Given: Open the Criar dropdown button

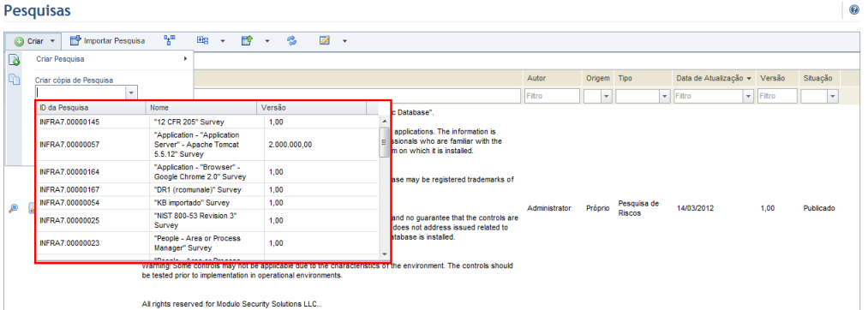Looking at the screenshot, I should (34, 41).
